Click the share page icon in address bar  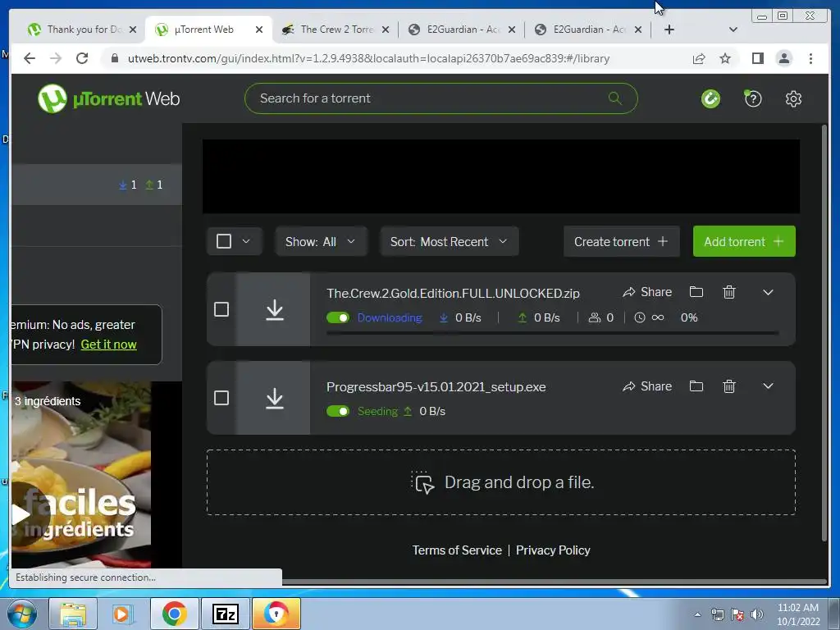[699, 58]
